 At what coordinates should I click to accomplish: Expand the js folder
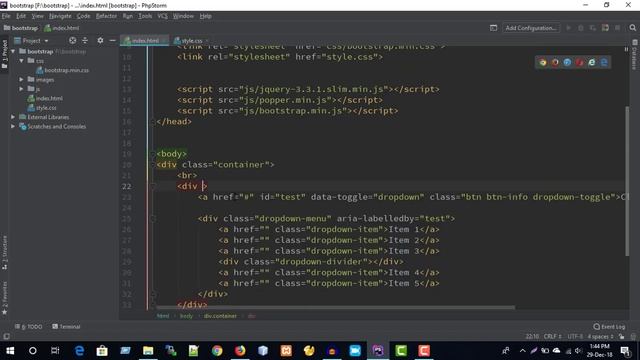(x=21, y=89)
